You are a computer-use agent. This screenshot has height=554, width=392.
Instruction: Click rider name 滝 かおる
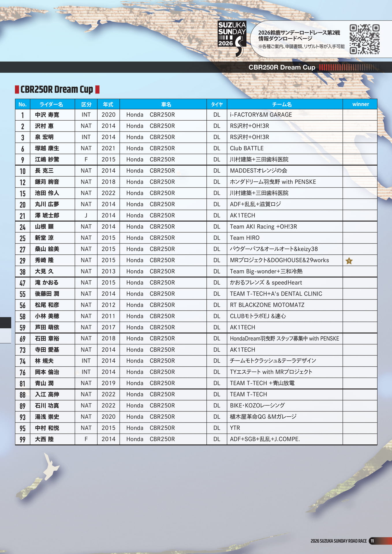coord(47,283)
